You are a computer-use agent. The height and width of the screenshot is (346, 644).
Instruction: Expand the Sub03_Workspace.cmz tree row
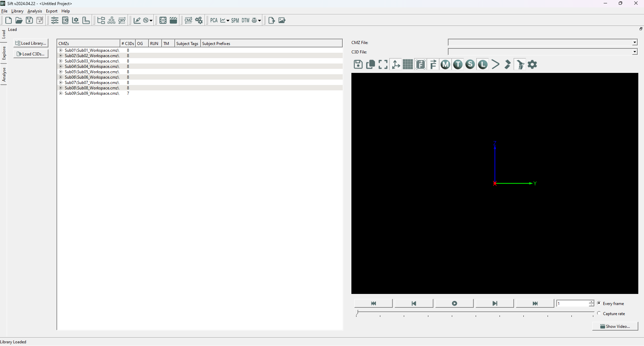tap(61, 61)
